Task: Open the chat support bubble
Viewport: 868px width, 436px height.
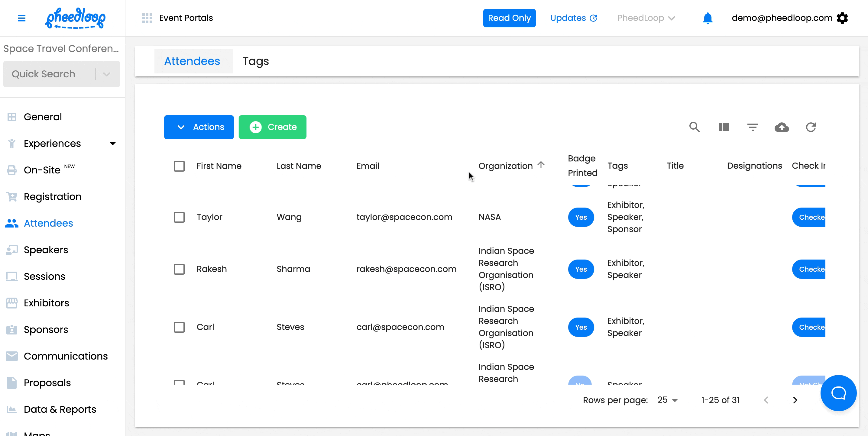Action: [838, 393]
